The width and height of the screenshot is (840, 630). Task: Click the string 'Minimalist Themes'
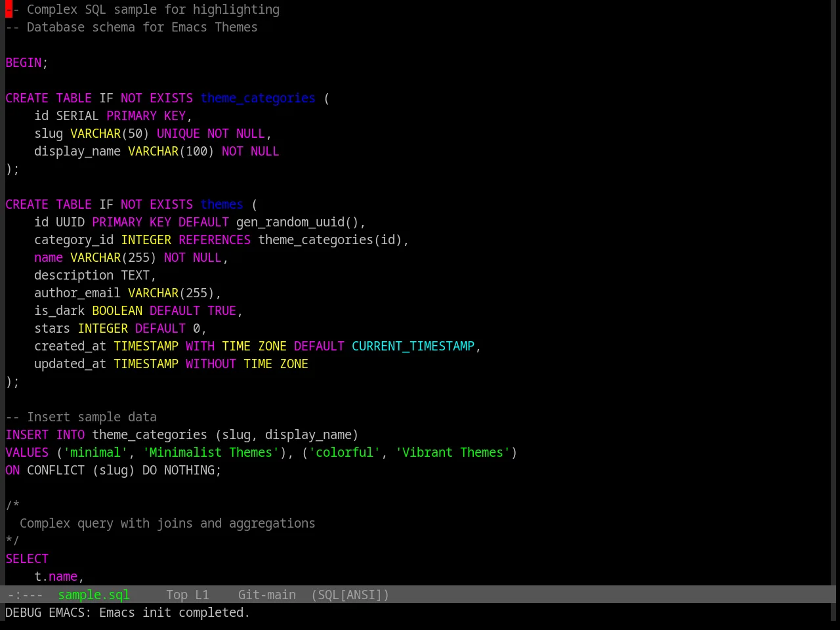pos(211,452)
